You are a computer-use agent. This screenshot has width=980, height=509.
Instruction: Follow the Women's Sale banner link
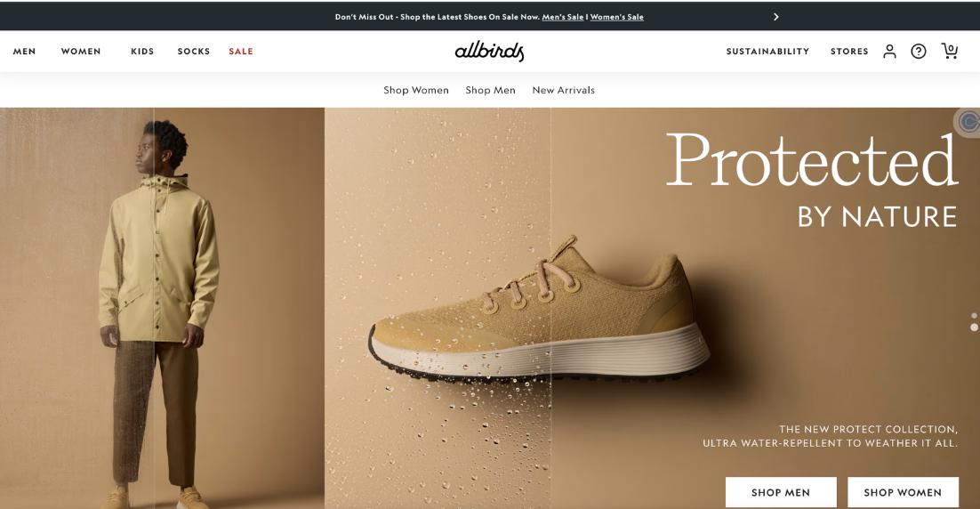(617, 17)
